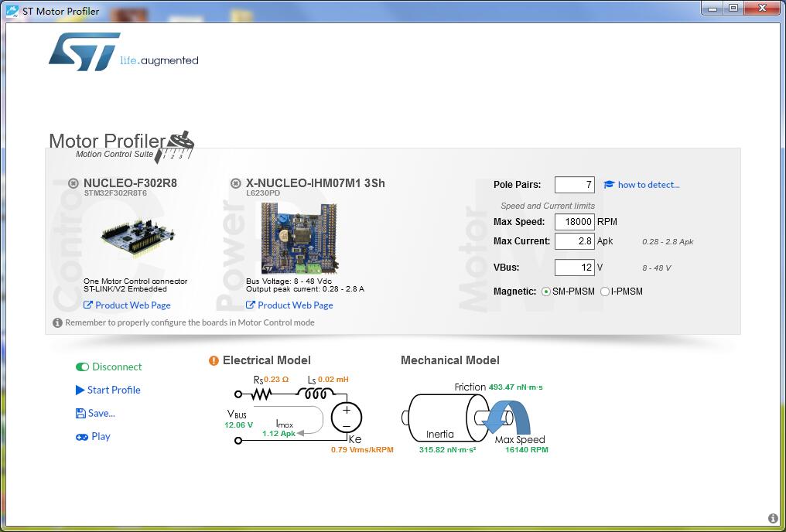Click the 8 - 48 V range hint

point(657,268)
